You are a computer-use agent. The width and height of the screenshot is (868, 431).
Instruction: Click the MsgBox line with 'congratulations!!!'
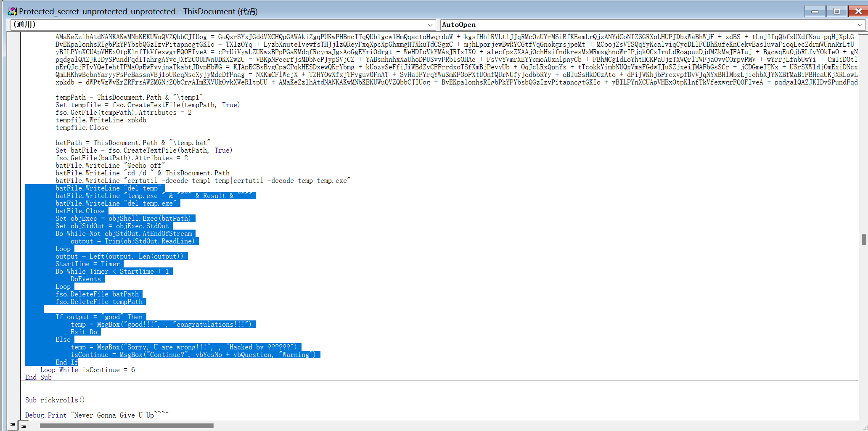point(161,324)
